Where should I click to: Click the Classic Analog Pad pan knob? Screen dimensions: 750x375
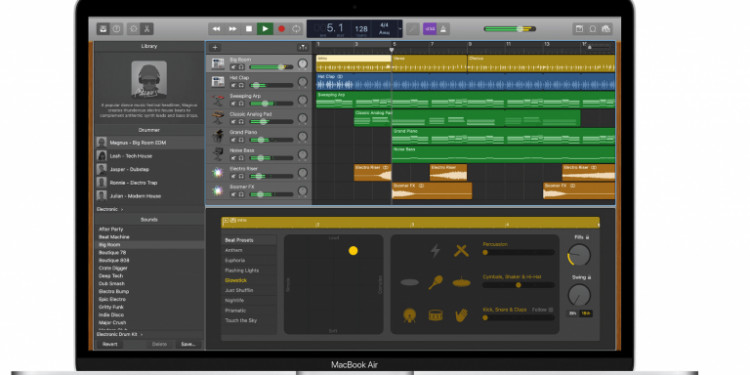tap(303, 119)
